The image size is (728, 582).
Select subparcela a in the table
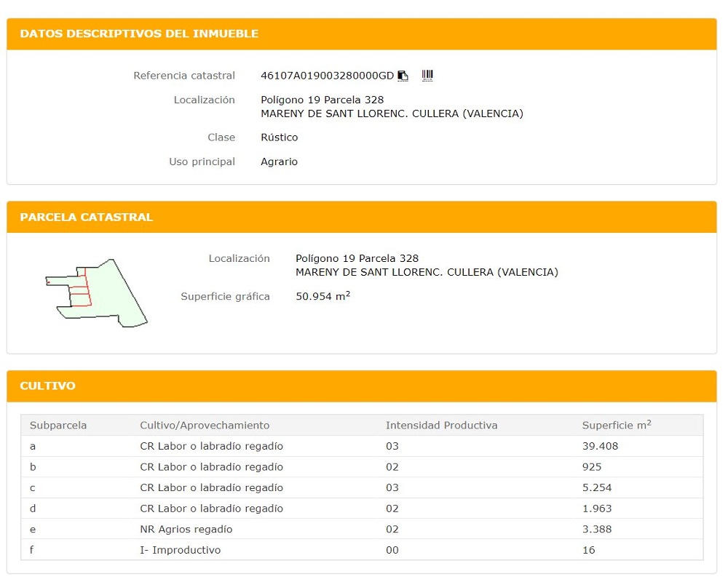(33, 446)
